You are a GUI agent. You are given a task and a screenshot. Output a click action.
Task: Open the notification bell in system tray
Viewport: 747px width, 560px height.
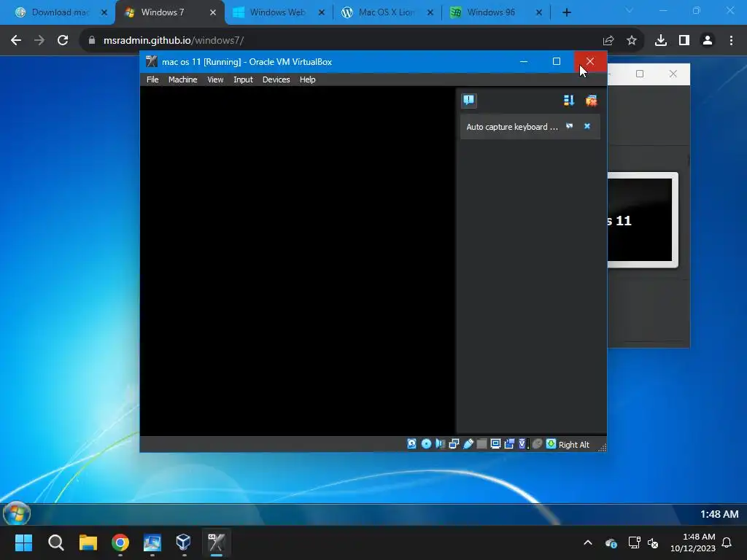727,542
